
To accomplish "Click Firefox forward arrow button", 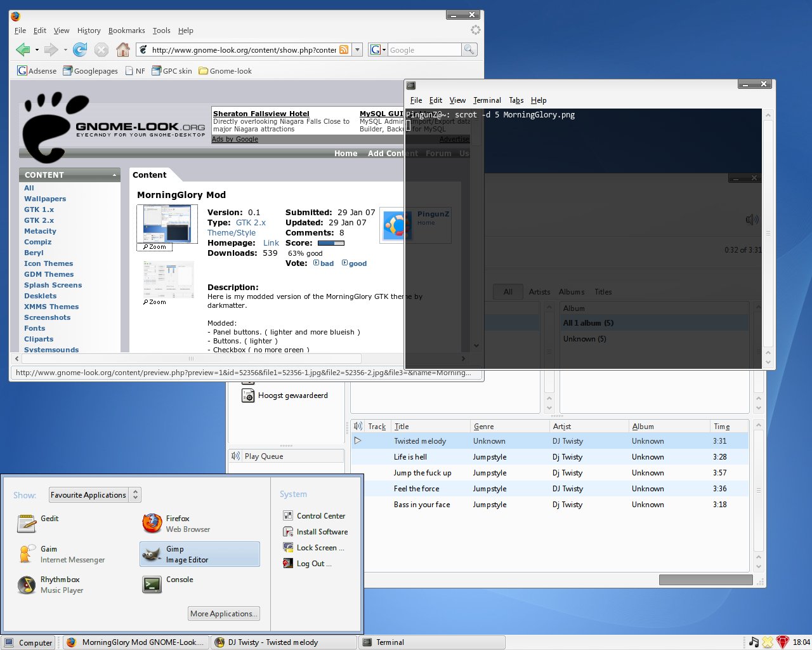I will 51,50.
